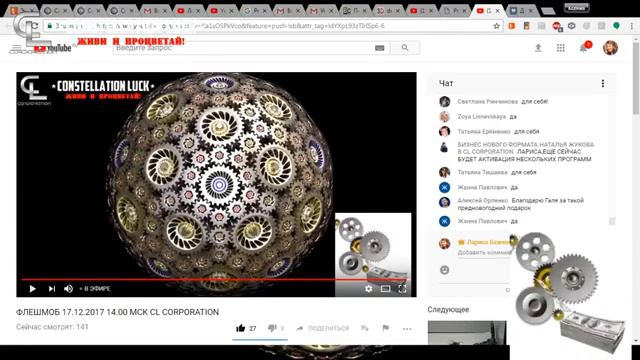Click the Сейчас смотрят: 141 counter

52,327
